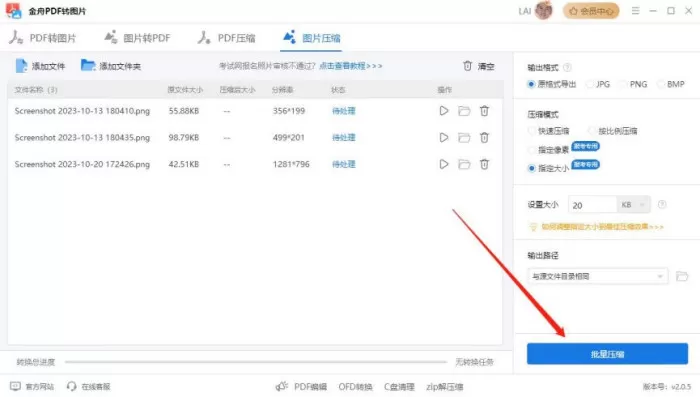Open folder for Screenshot 2023-10-13 180435.png

[464, 138]
